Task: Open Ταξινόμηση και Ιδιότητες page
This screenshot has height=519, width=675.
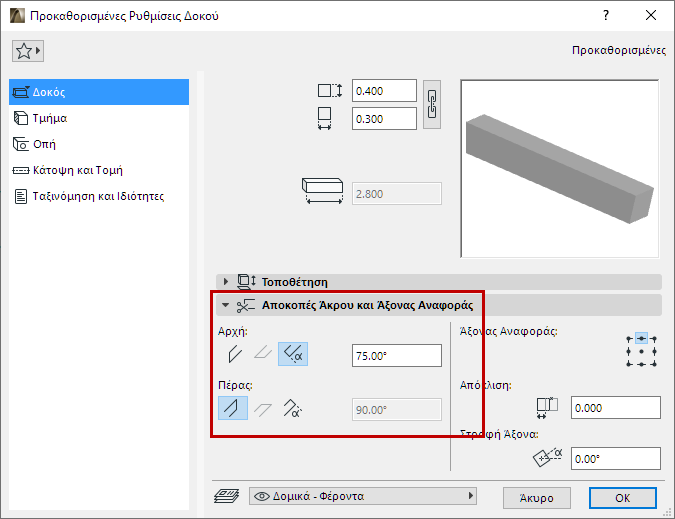Action: pyautogui.click(x=99, y=196)
